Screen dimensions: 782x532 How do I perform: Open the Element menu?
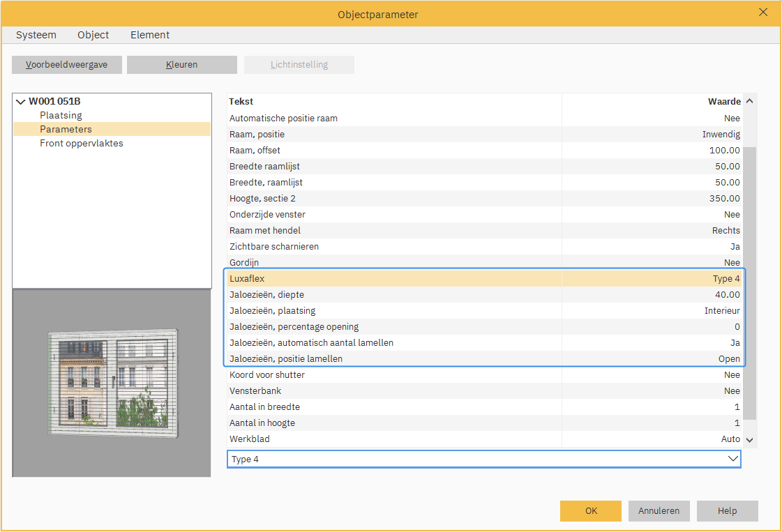149,35
